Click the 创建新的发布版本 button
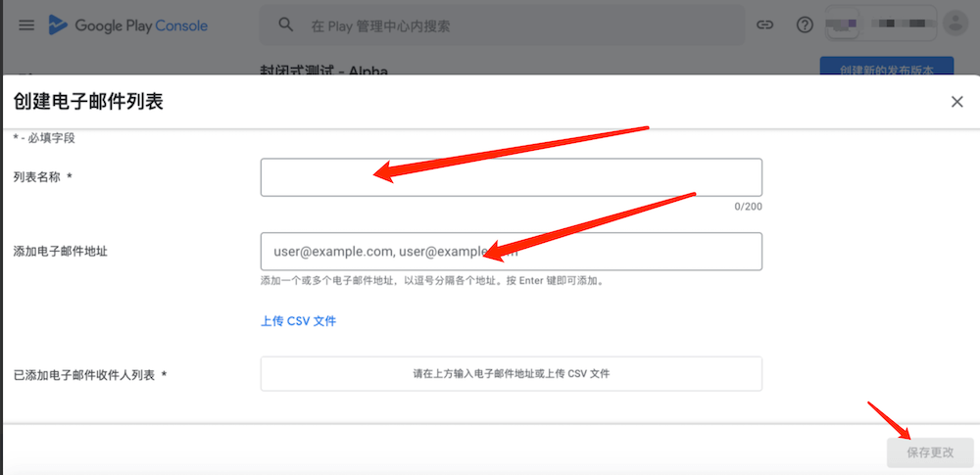 coord(887,71)
